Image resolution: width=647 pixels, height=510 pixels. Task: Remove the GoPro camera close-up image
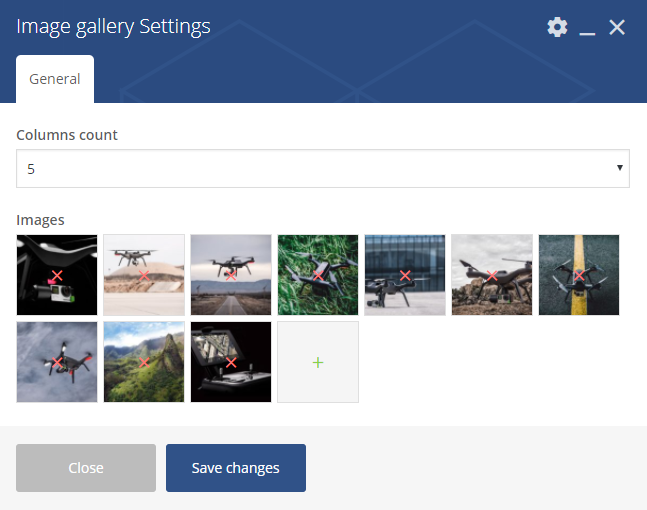(57, 275)
